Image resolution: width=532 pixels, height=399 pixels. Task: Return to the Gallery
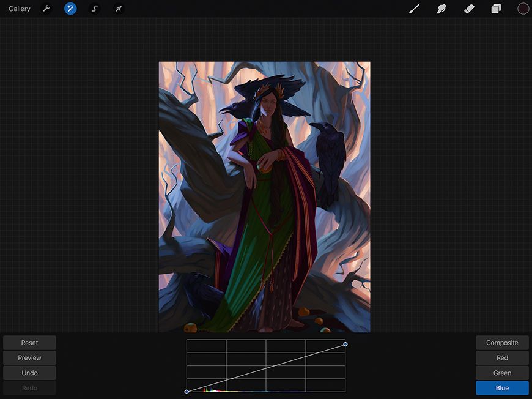tap(19, 9)
